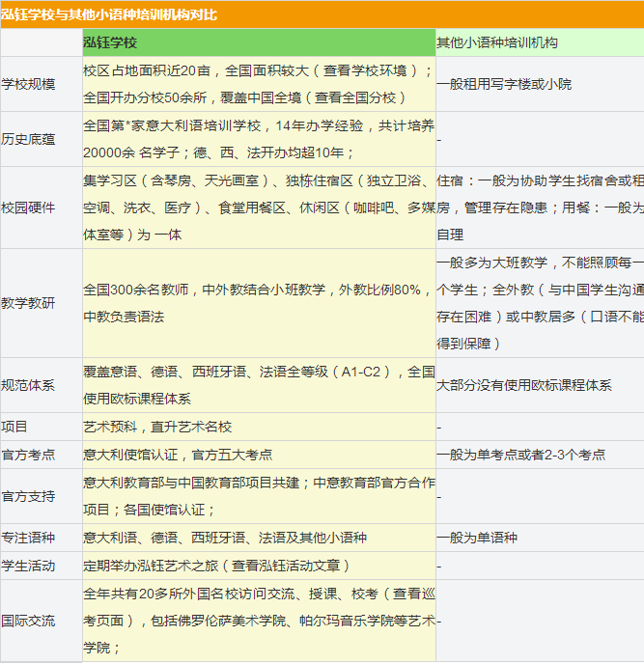
Task: Click the text '中教负责语法'
Action: [124, 317]
